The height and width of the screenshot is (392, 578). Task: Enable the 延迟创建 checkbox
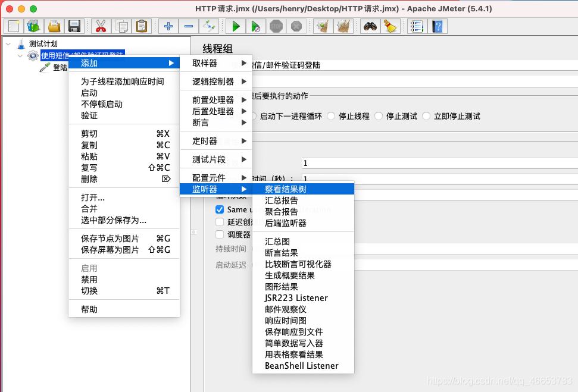point(220,222)
